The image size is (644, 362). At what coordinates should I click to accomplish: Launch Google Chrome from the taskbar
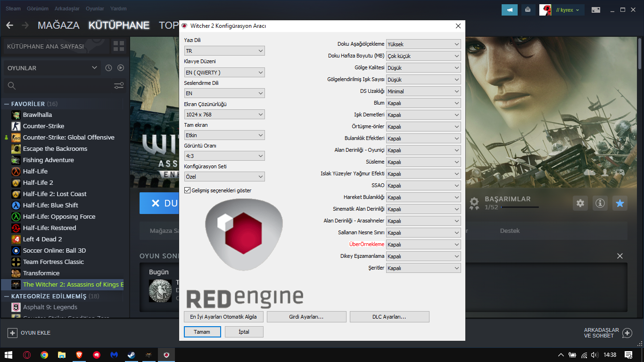(x=44, y=354)
